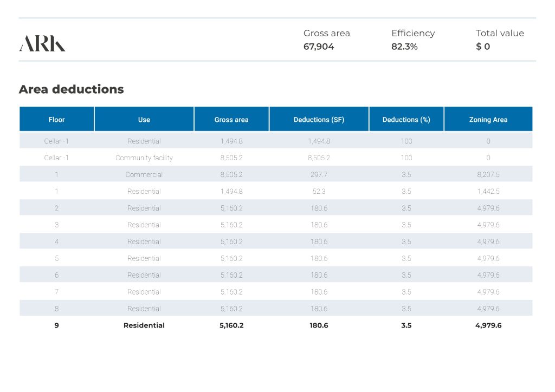Click the Deductions (SF) column header
Viewport: 555px width, 392px height.
coord(319,120)
